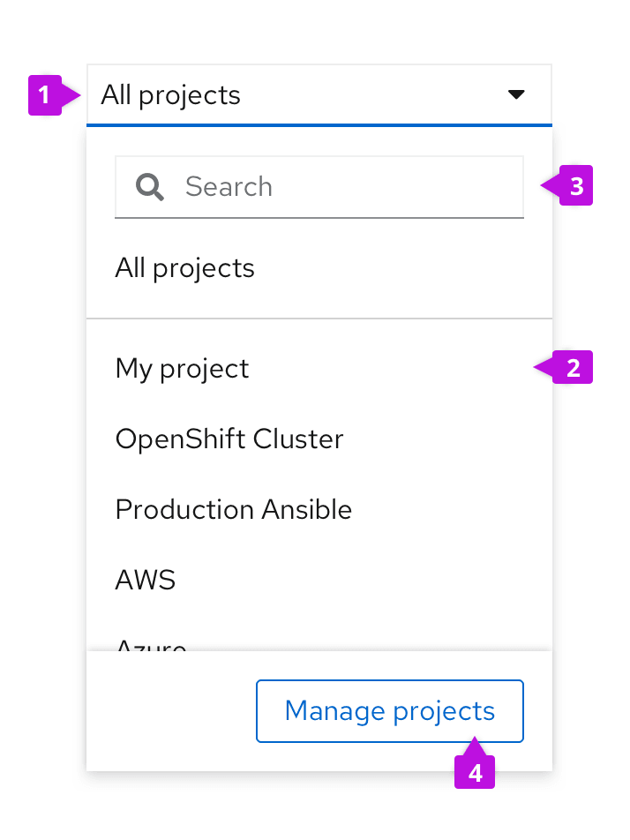Click the selected All projects label in toggle
Image resolution: width=630 pixels, height=840 pixels.
coord(170,94)
